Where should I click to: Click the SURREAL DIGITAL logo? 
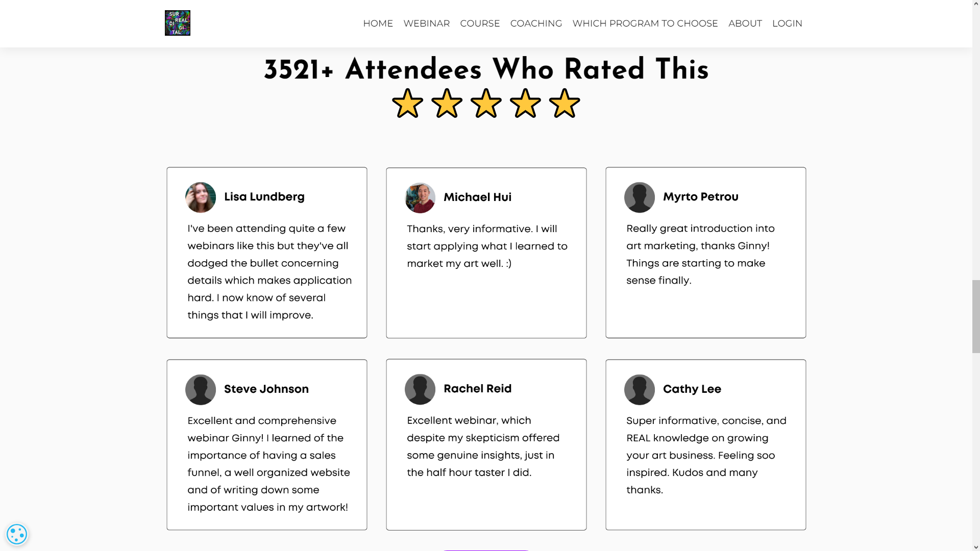click(x=177, y=23)
